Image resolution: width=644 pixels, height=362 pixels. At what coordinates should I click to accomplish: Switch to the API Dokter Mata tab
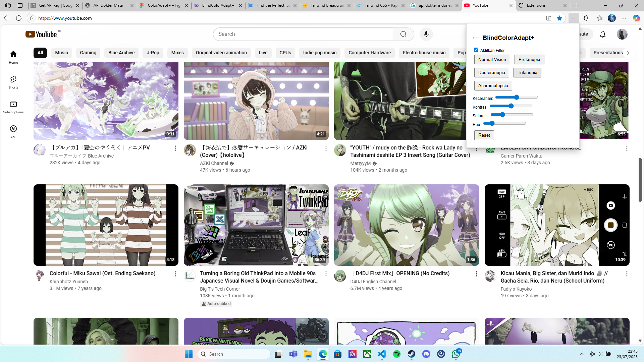tap(109, 5)
